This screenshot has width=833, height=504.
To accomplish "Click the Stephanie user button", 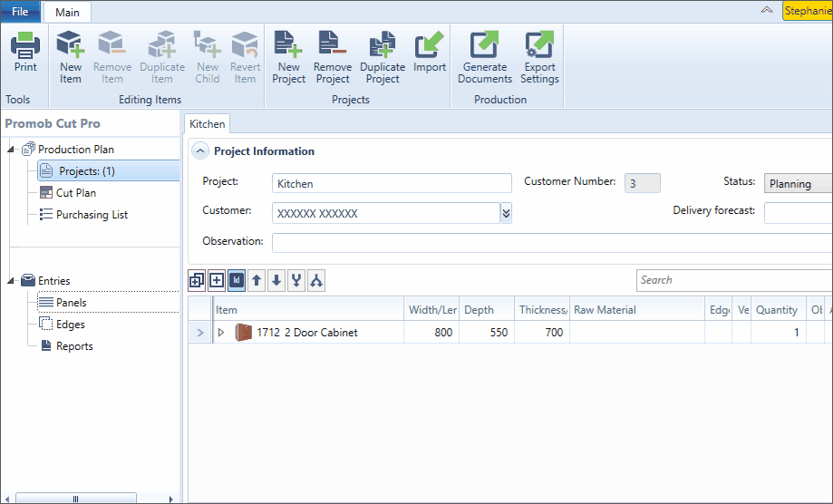I will (x=808, y=11).
